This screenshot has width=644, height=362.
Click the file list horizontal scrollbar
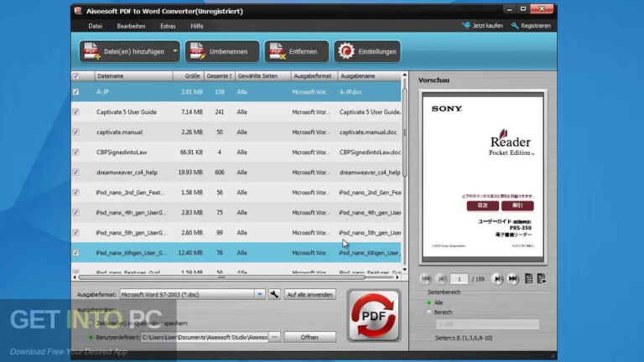(x=221, y=277)
